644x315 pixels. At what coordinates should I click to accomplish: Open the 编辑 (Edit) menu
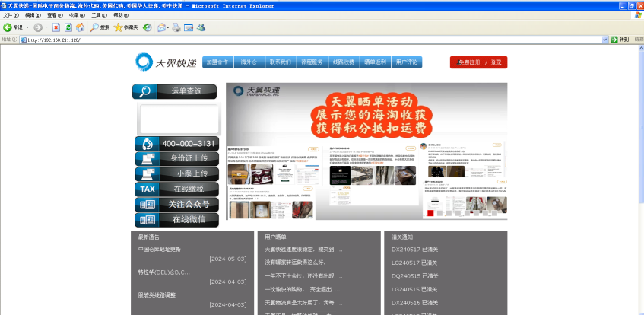click(x=33, y=15)
